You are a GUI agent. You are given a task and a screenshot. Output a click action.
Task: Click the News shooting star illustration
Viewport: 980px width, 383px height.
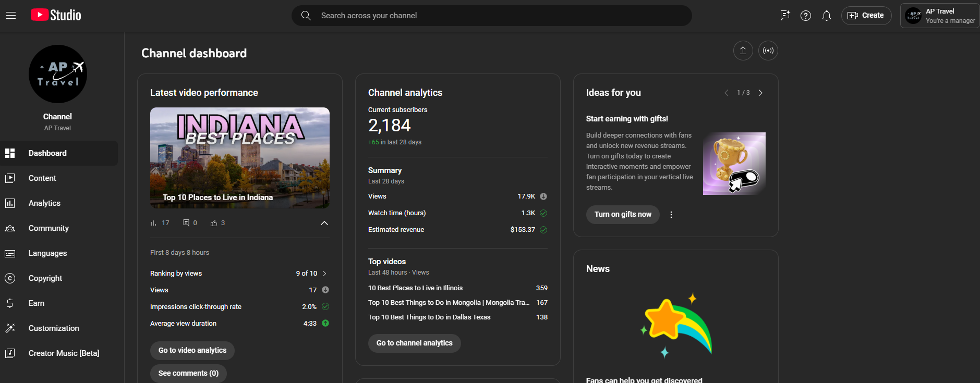(676, 325)
